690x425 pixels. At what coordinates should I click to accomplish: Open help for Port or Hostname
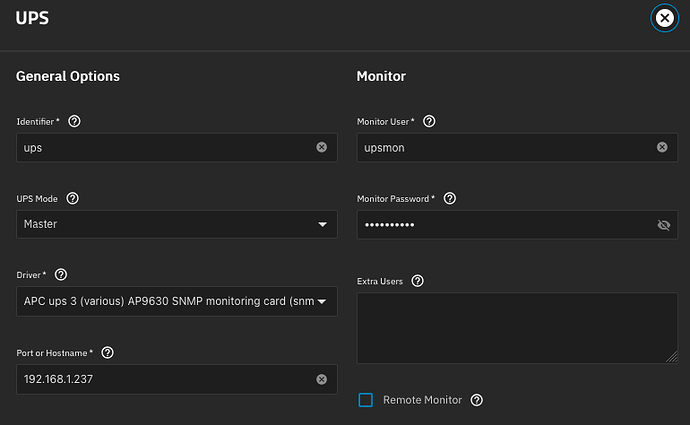coord(107,352)
